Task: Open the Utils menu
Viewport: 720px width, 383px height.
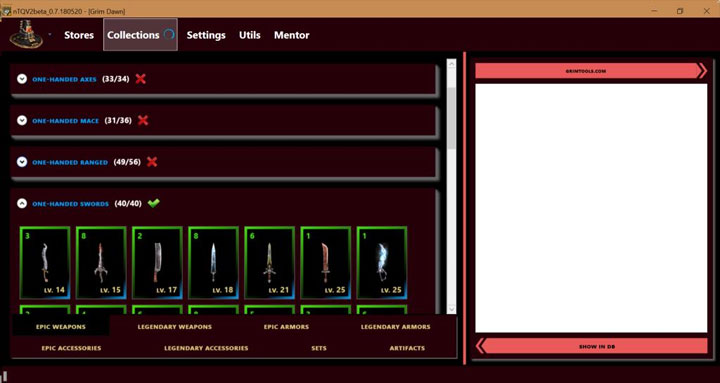Action: coord(249,35)
